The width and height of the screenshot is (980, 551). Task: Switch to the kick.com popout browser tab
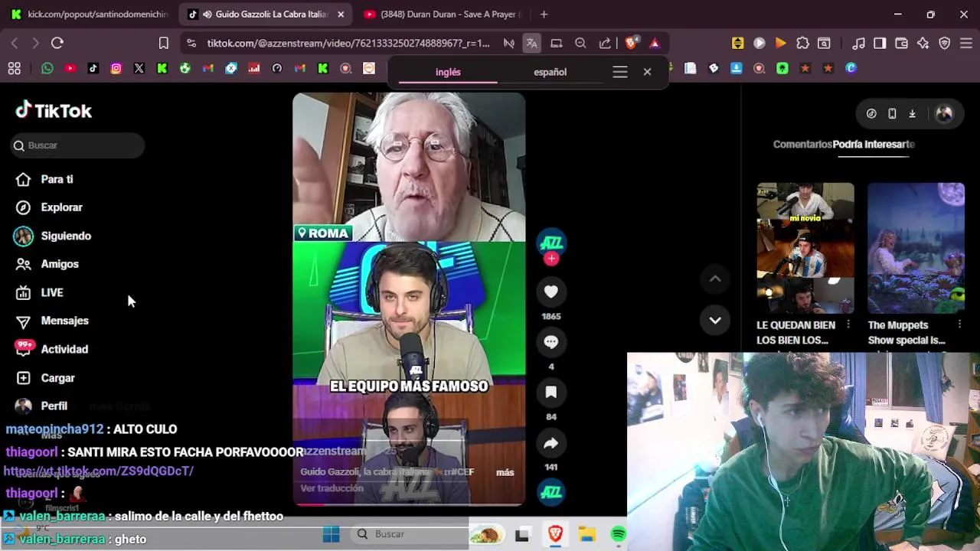coord(90,14)
